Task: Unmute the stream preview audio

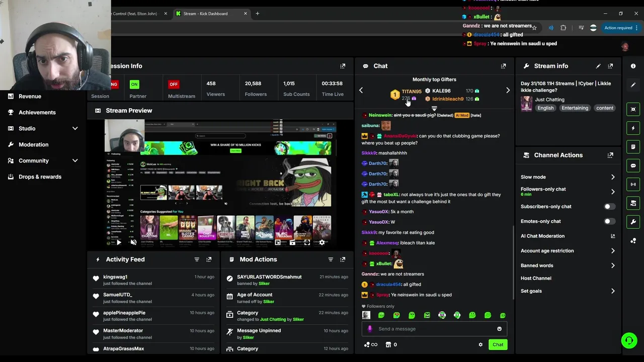Action: [133, 242]
